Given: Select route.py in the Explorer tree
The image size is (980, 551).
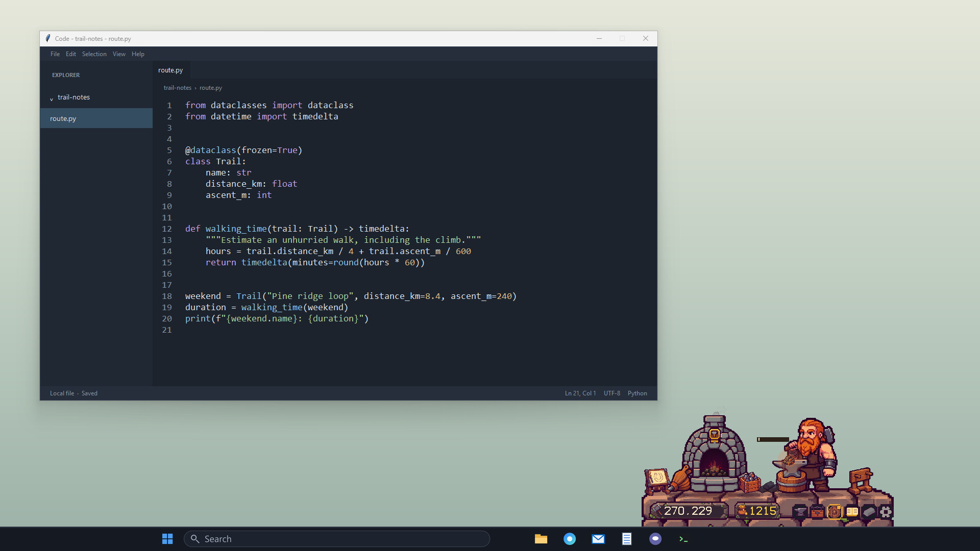Looking at the screenshot, I should pos(96,118).
